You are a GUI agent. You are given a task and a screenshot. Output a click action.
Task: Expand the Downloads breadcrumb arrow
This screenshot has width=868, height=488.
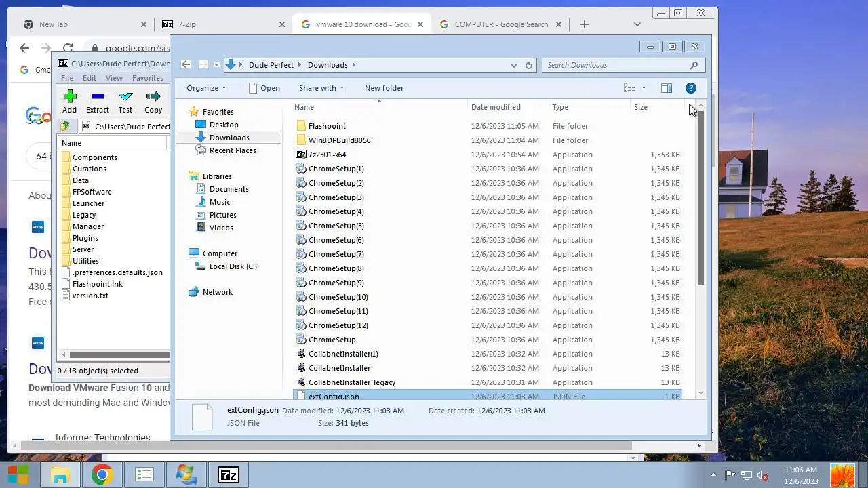pyautogui.click(x=354, y=65)
